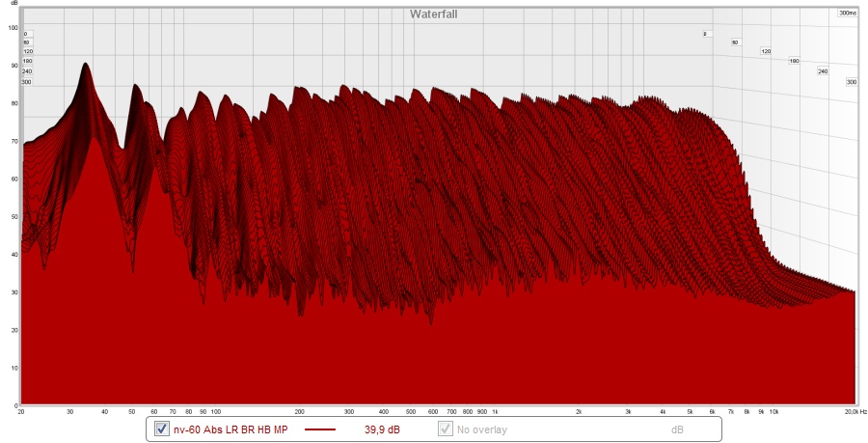
Task: Click the 50 value on the dB axis
Action: click(13, 217)
